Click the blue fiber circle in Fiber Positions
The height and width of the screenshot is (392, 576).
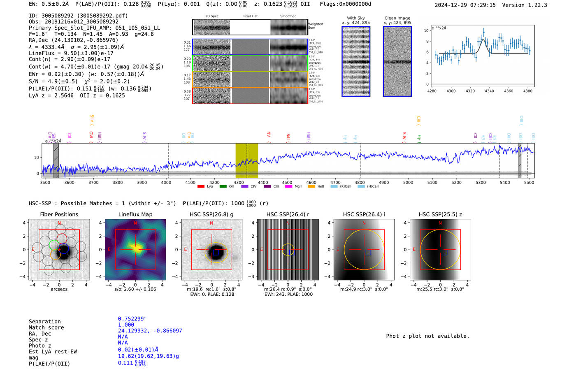pos(63,249)
